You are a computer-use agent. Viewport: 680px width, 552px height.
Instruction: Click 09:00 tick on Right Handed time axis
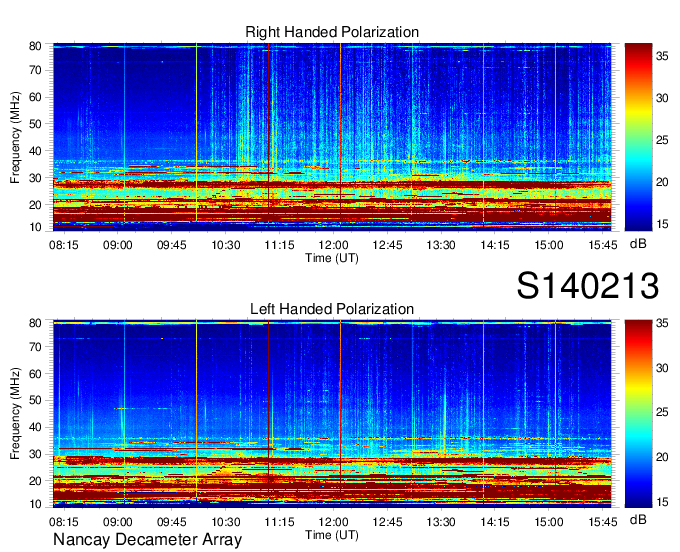[x=118, y=245]
